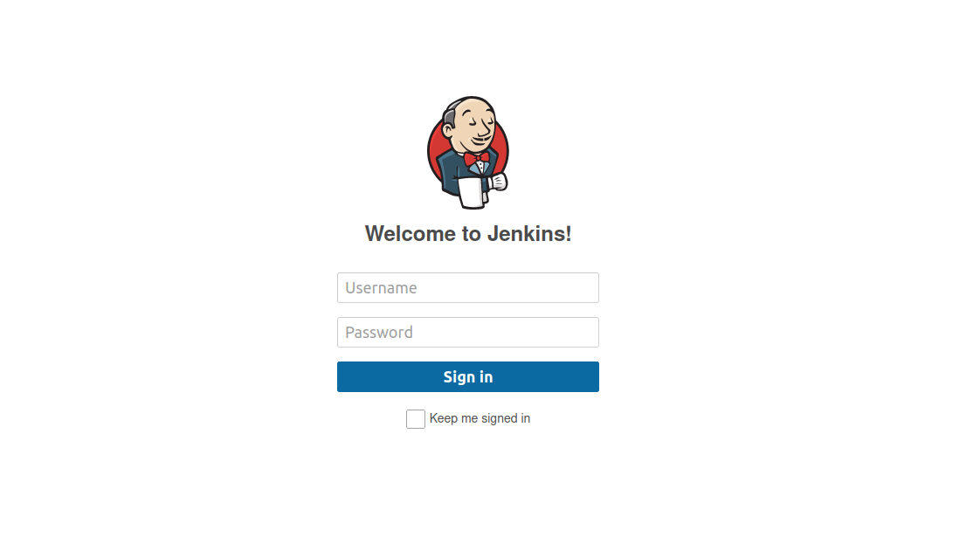This screenshot has width=980, height=551.
Task: Click the "Welcome to Jenkins!" heading
Action: (x=468, y=234)
